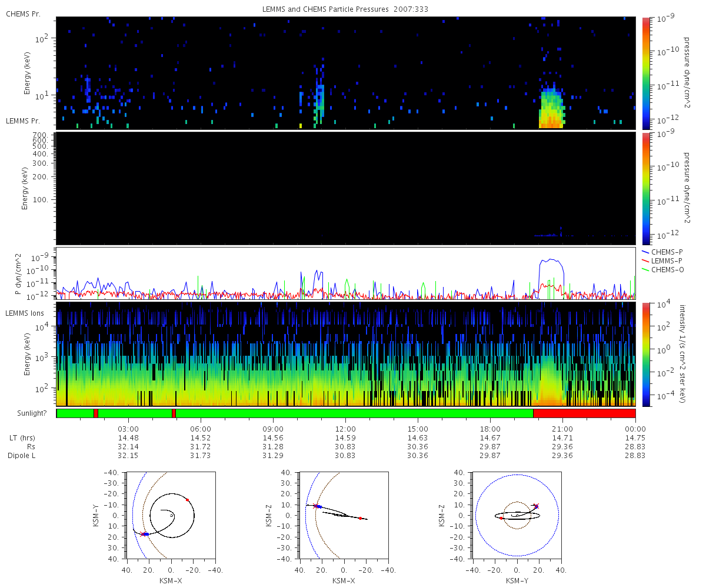Click the CHEMS pressure color bar
This screenshot has height=588, width=706.
[x=645, y=73]
